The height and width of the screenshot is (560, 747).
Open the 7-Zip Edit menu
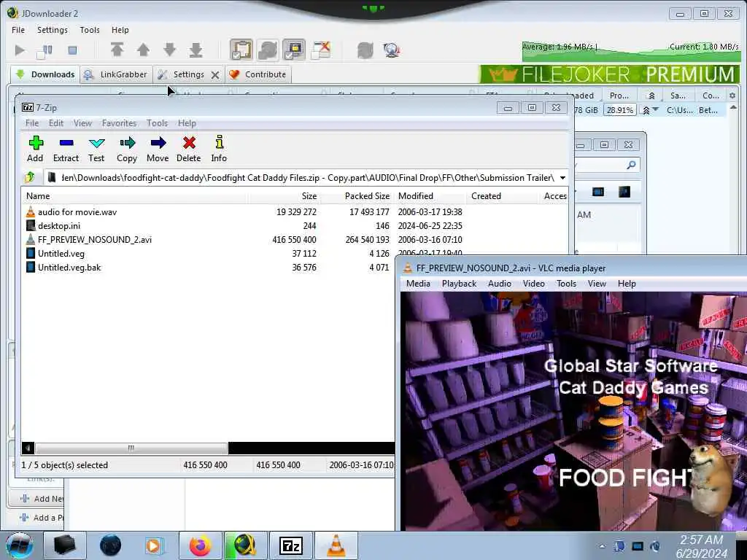(55, 123)
